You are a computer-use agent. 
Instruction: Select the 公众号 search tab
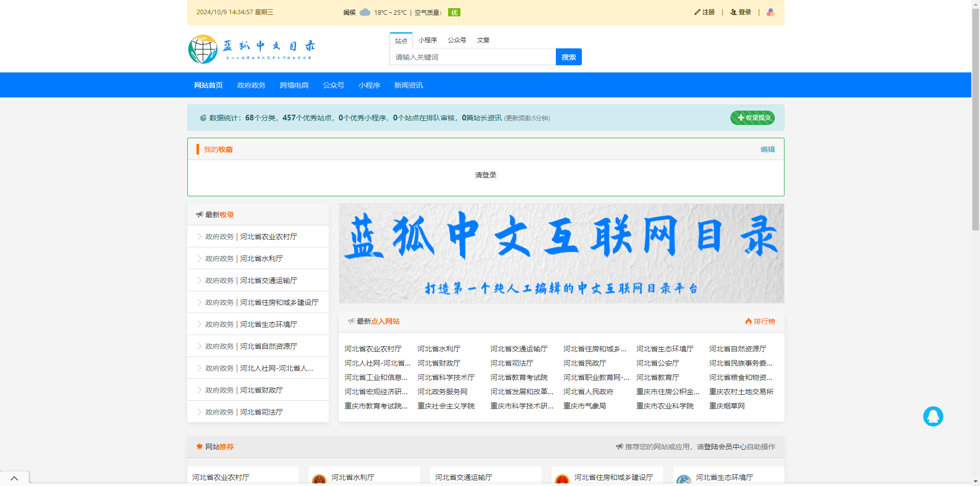tap(457, 40)
